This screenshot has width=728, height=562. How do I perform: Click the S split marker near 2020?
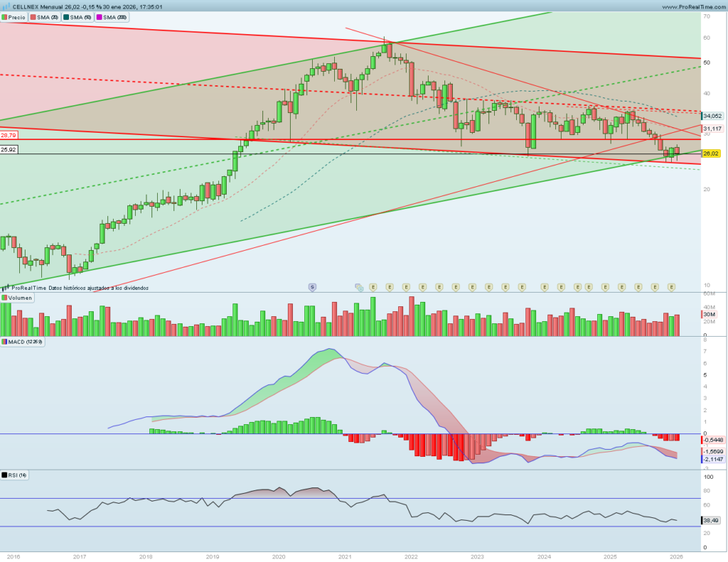pyautogui.click(x=313, y=287)
